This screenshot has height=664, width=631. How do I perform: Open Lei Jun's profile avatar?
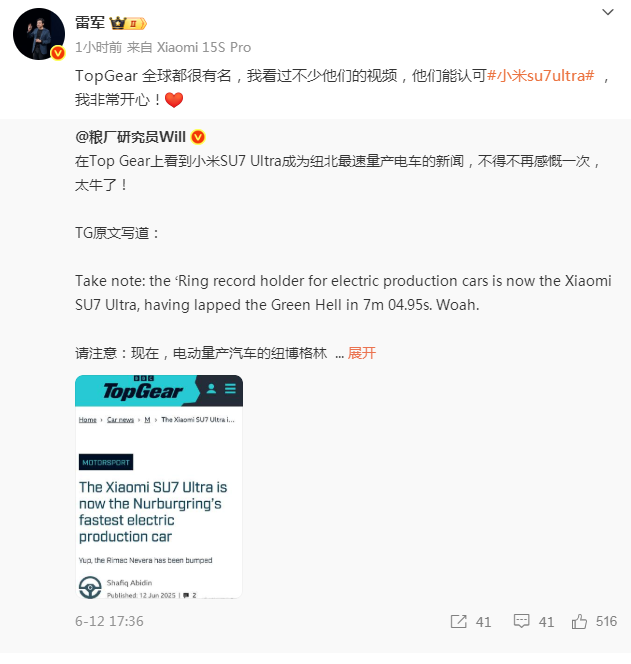[x=39, y=34]
